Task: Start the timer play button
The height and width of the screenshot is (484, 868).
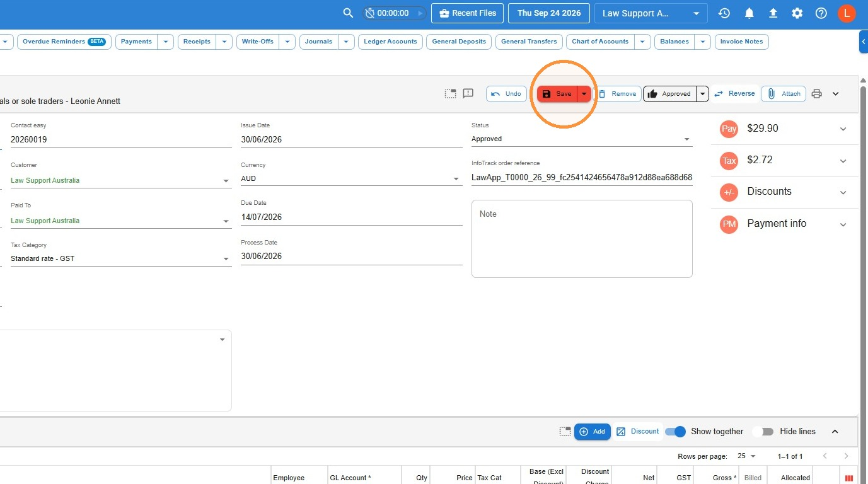Action: [420, 13]
